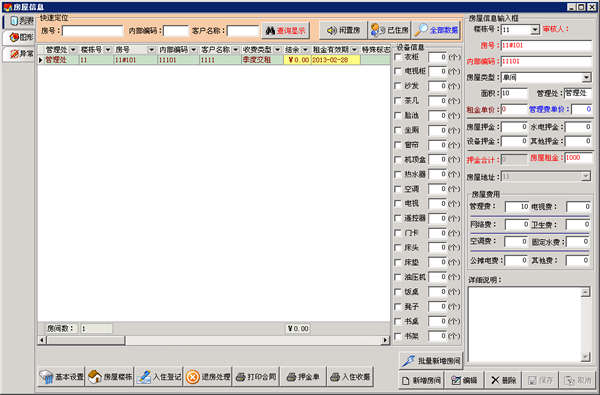Image resolution: width=600 pixels, height=395 pixels.
Task: Check the 电视 television checkbox
Action: click(398, 204)
